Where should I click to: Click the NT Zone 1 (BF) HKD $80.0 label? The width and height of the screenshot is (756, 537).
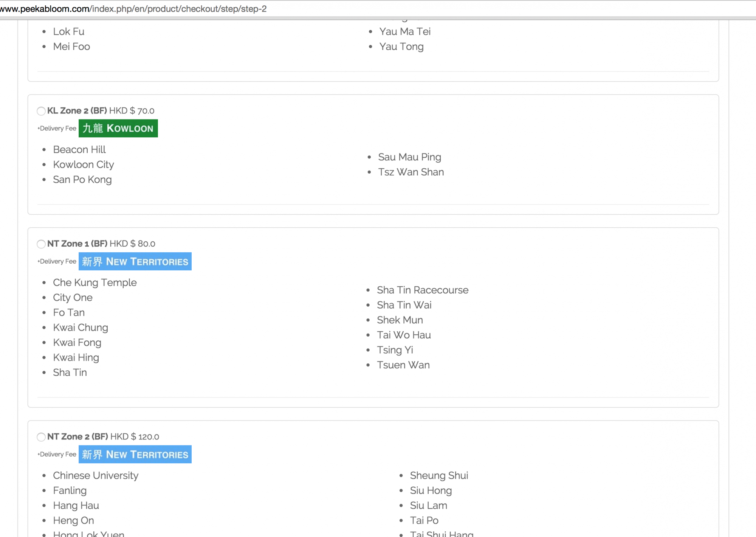[101, 244]
